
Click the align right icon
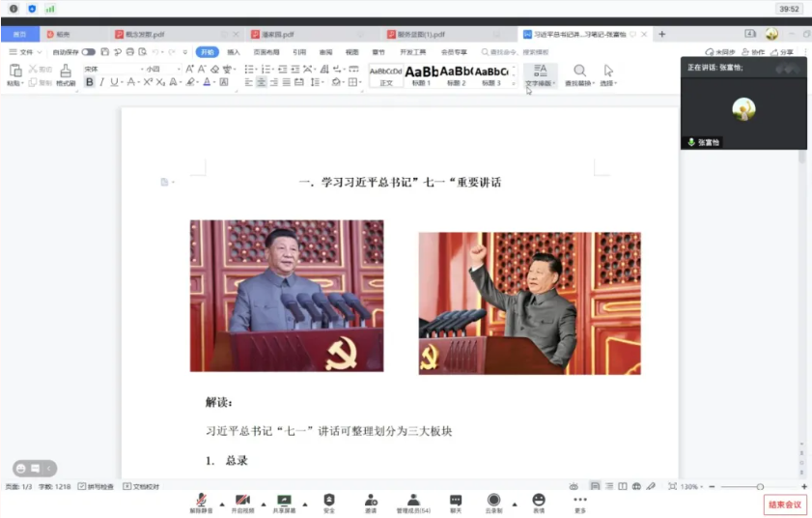click(273, 82)
